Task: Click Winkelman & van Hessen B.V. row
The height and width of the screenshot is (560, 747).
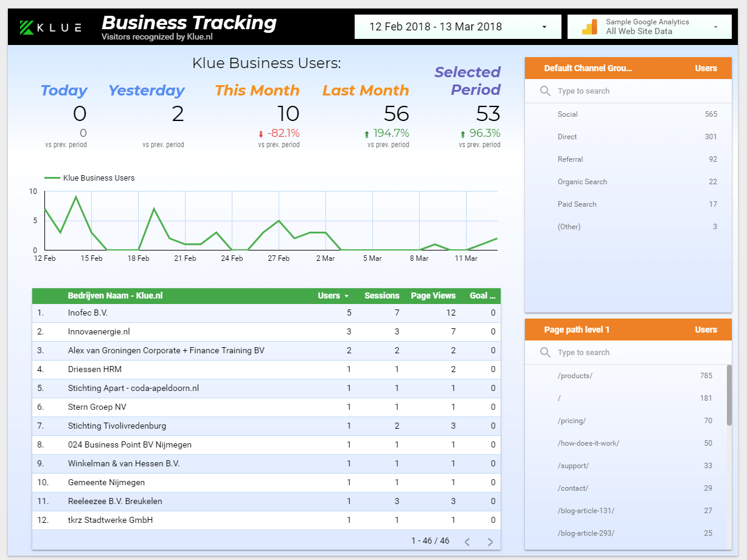Action: coord(266,464)
